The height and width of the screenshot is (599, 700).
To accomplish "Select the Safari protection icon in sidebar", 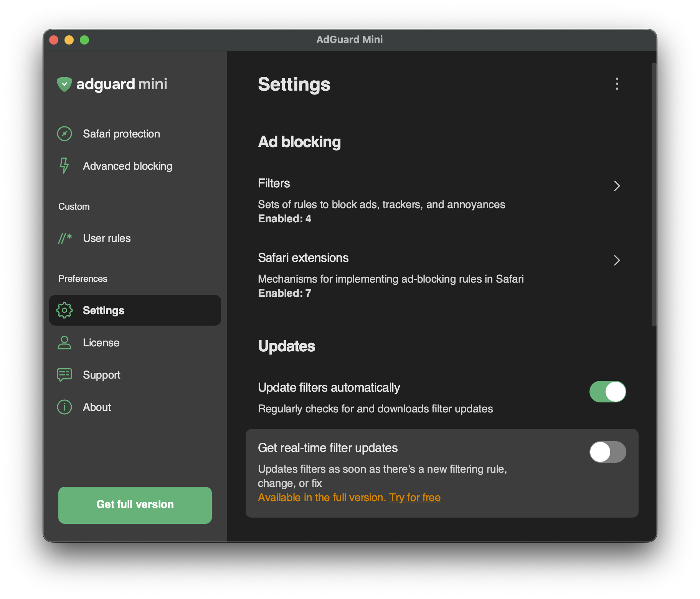I will [64, 134].
